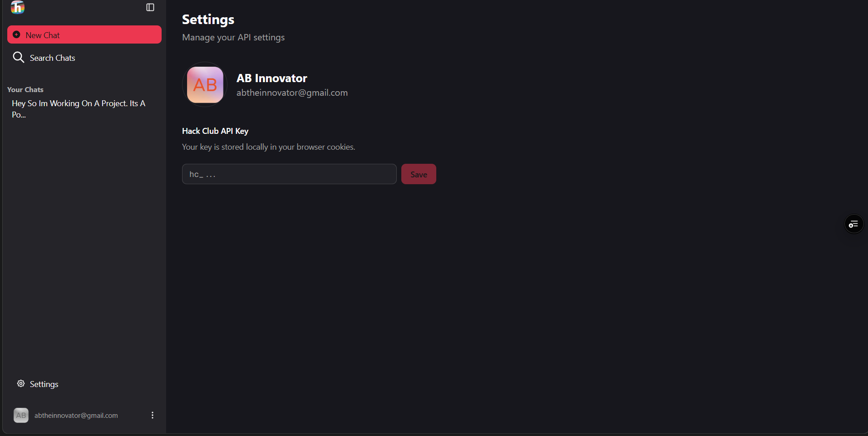The image size is (868, 436).
Task: Click the plus icon in New Chat
Action: click(x=16, y=35)
